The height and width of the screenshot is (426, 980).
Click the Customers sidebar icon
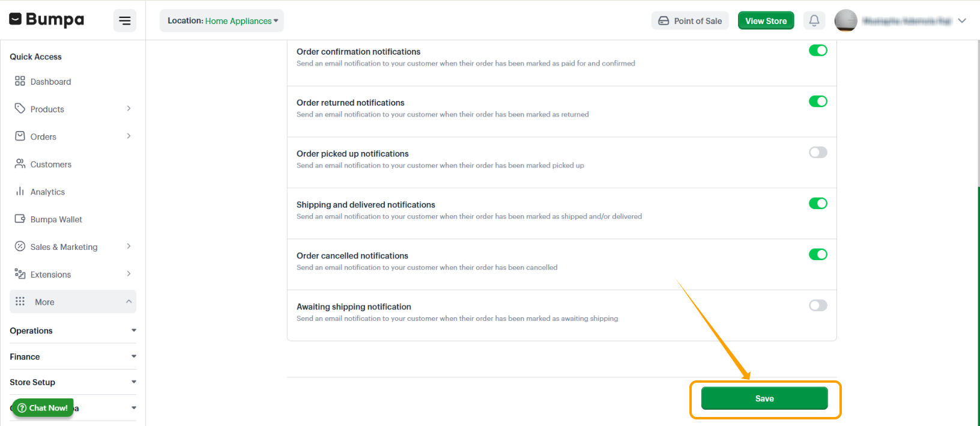point(20,164)
